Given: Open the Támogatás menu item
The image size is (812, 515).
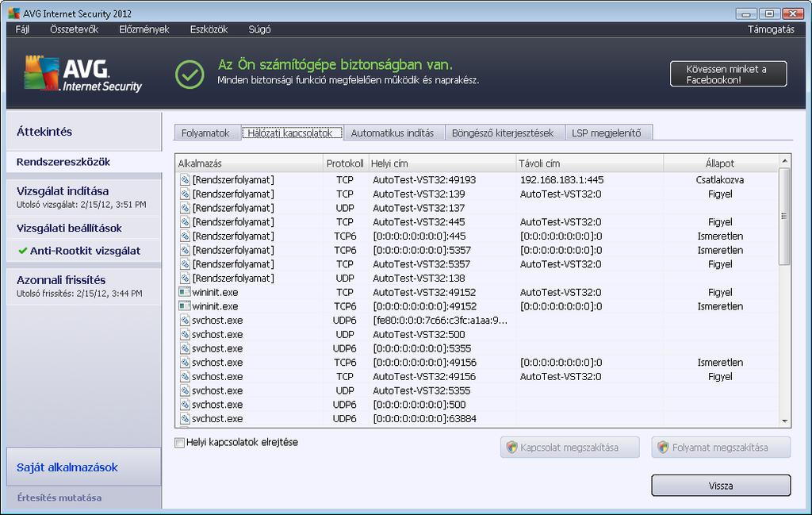Looking at the screenshot, I should pos(771,29).
